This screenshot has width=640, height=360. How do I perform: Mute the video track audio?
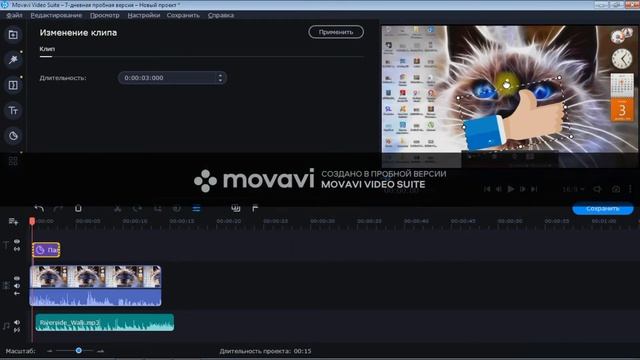coord(17,286)
